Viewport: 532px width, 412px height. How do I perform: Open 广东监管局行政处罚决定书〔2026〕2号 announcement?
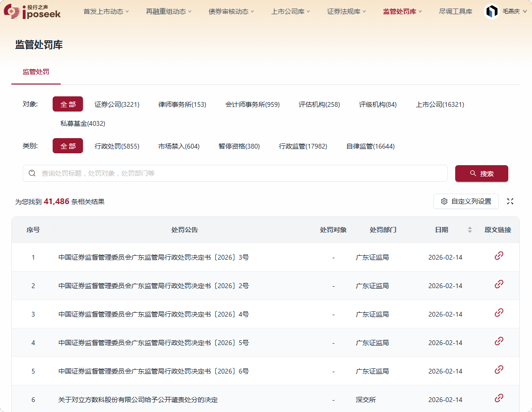click(154, 286)
